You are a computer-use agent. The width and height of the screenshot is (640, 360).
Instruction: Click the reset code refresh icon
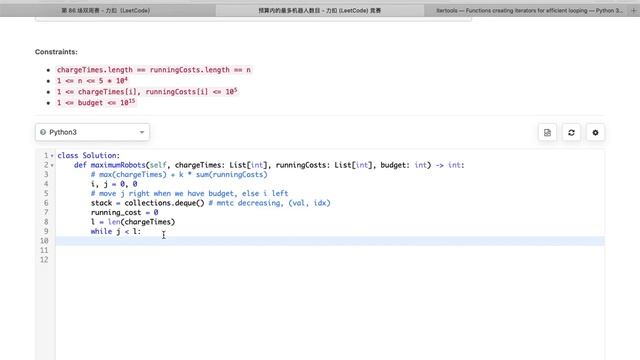(571, 133)
